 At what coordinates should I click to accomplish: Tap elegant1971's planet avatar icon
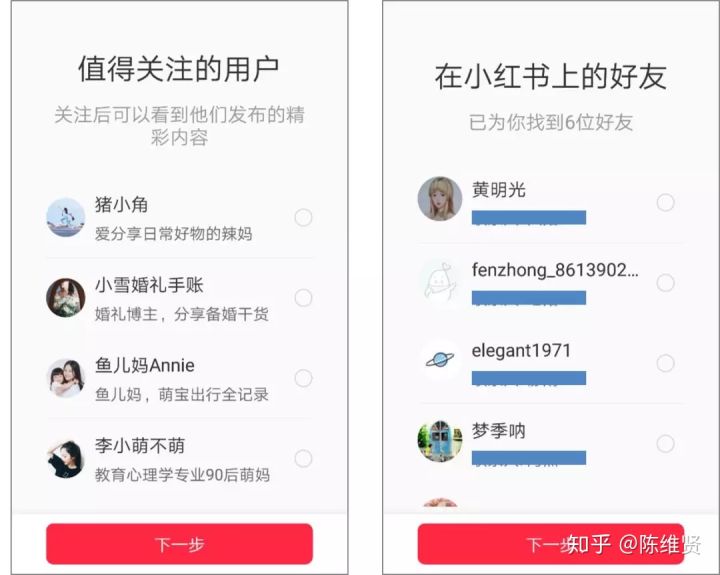(440, 360)
